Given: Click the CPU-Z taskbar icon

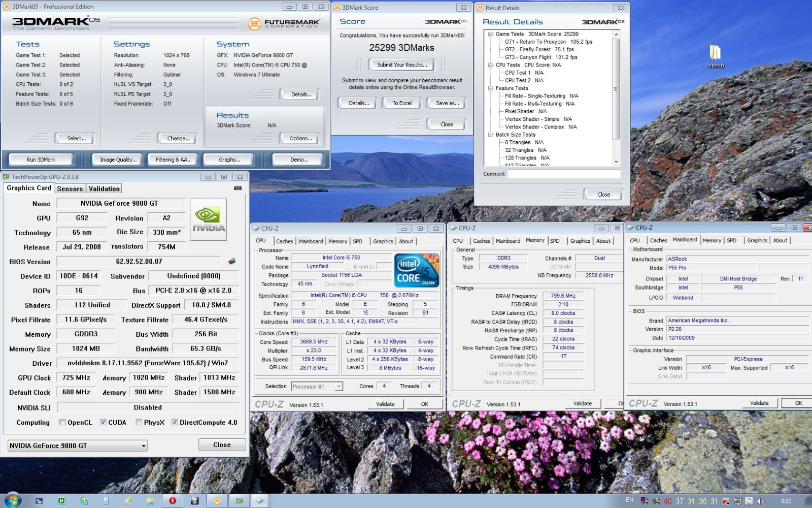Looking at the screenshot, I should (260, 500).
